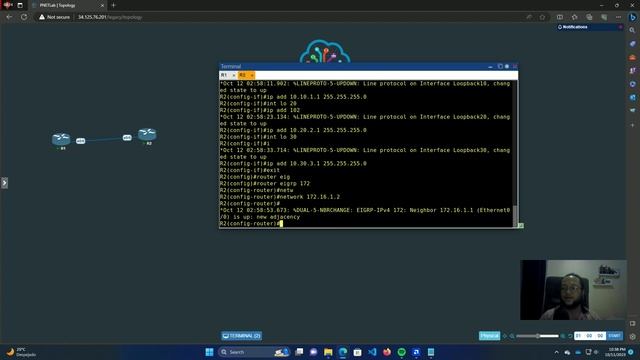
Task: Click the webcam video overlay
Action: pyautogui.click(x=573, y=290)
